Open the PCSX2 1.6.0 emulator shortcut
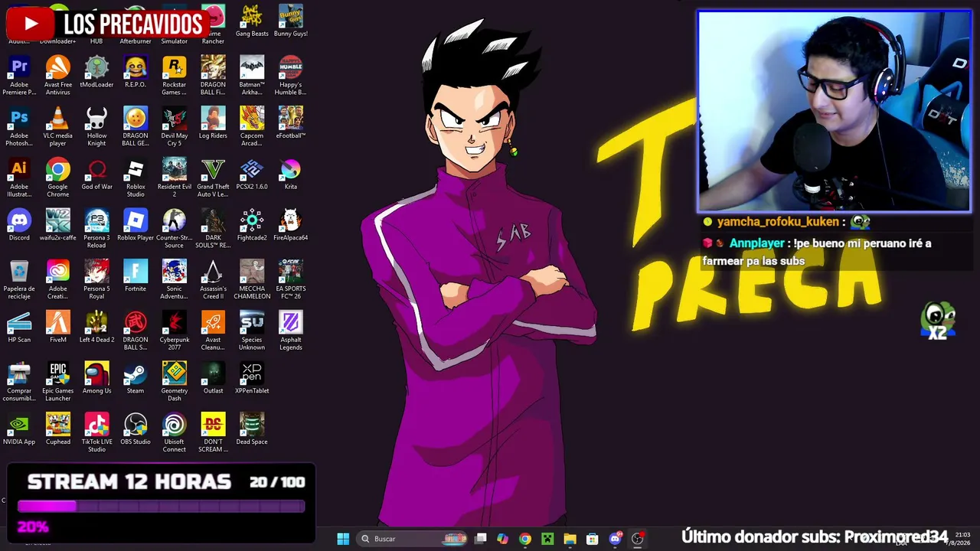980x551 pixels. 252,174
